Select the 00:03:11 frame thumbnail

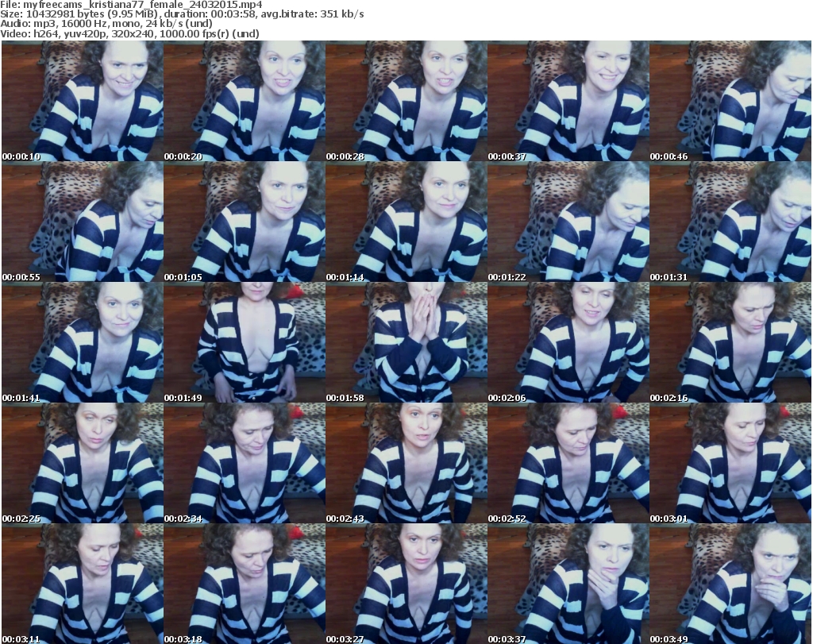click(83, 584)
